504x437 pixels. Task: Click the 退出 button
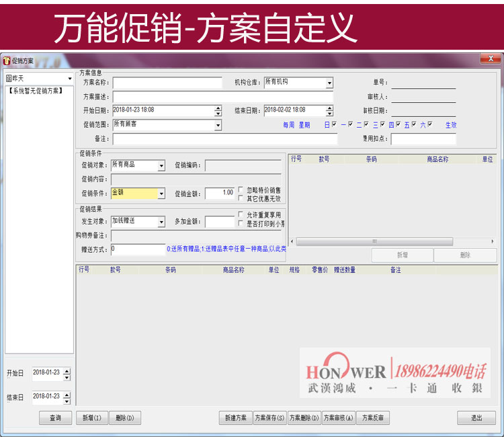click(x=476, y=418)
